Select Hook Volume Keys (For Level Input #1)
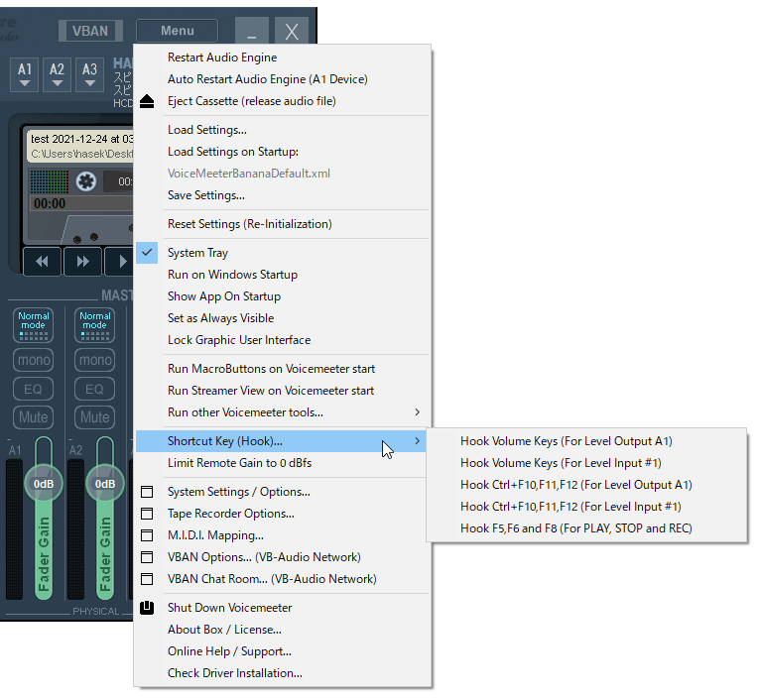 tap(586, 463)
